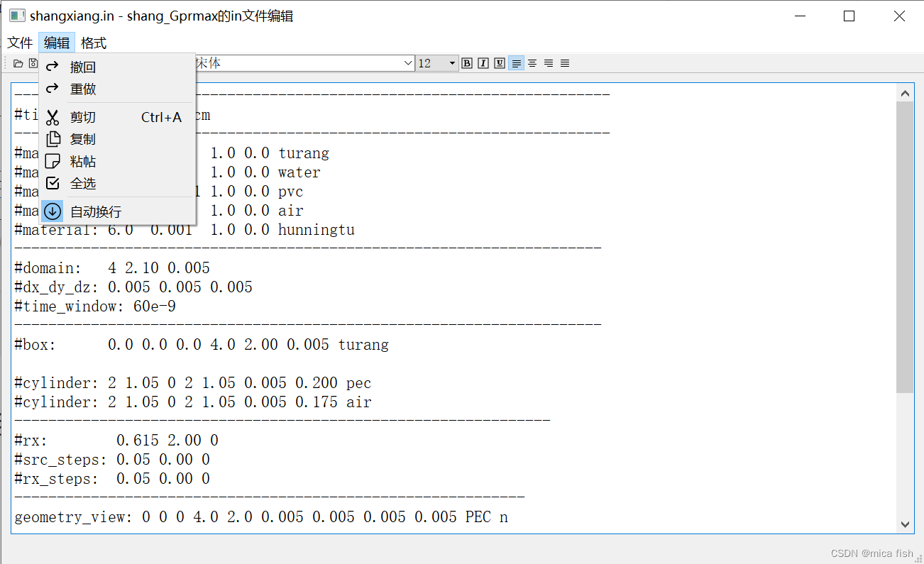The height and width of the screenshot is (564, 924).
Task: Click the word water in material line
Action: 299,172
